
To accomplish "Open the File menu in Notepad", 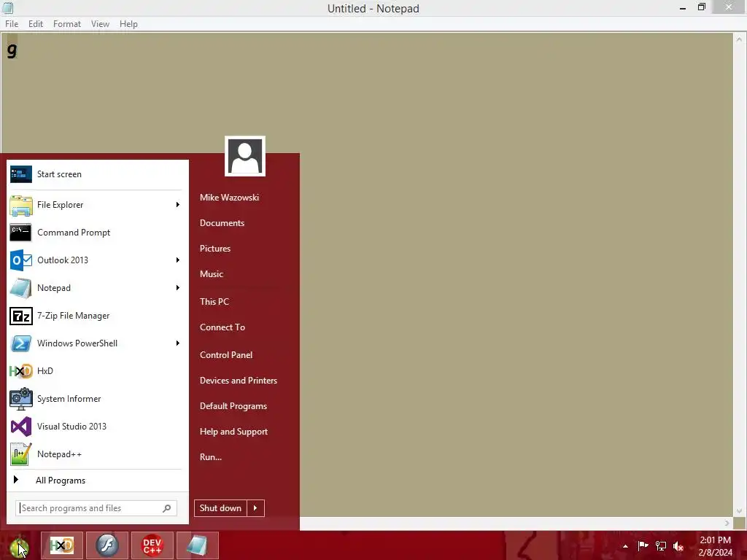I will pos(12,24).
